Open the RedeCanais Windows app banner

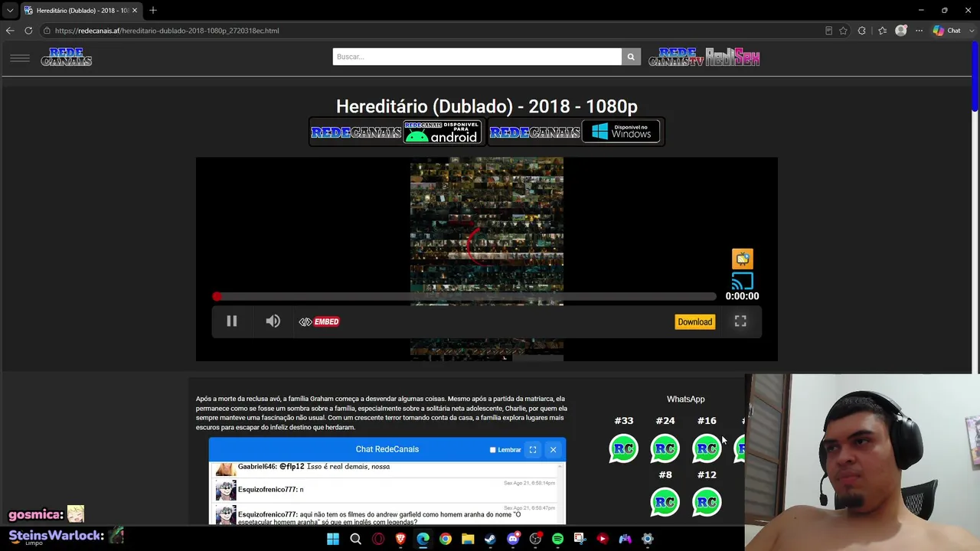point(576,132)
